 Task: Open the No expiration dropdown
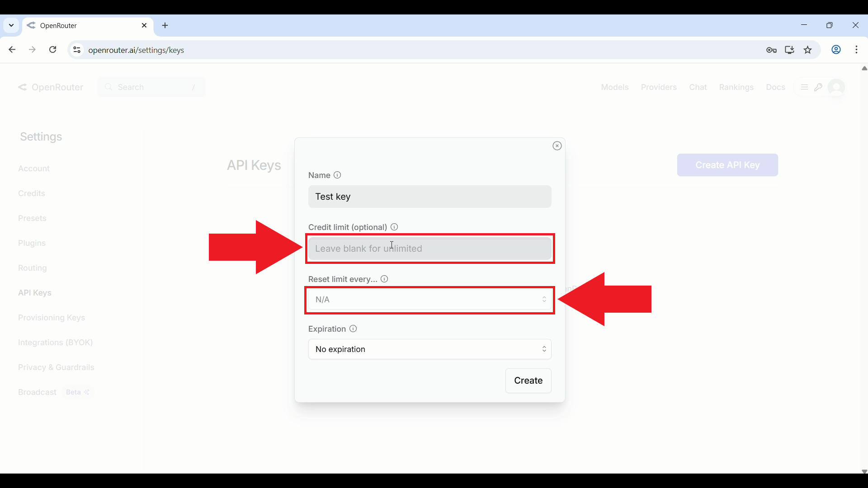coord(429,349)
